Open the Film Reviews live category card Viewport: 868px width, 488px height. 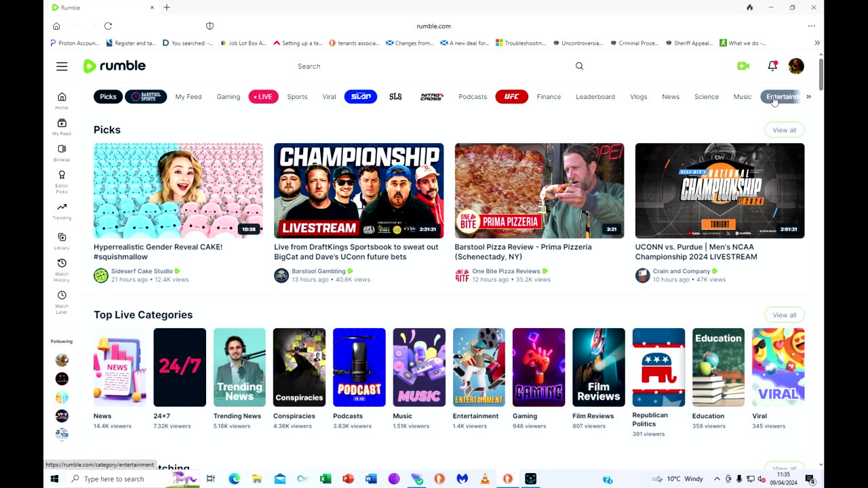point(598,367)
